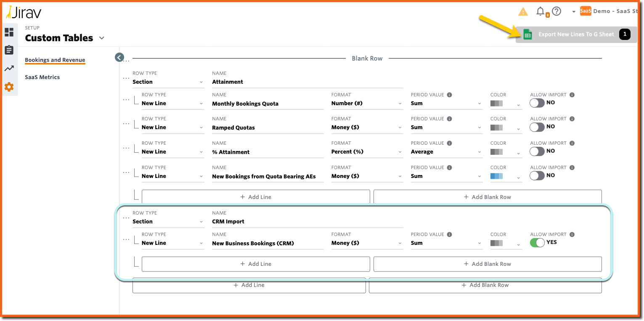644x321 pixels.
Task: Edit the Monthly Bookings Quota name field
Action: 268,103
